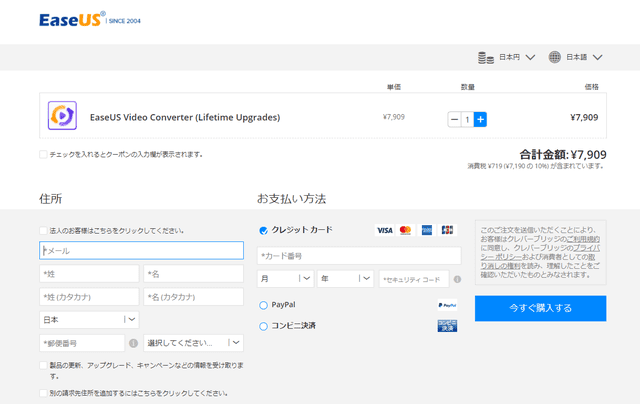Click the 合計金額: ¥7,909 total text
This screenshot has width=640, height=404.
coord(563,155)
